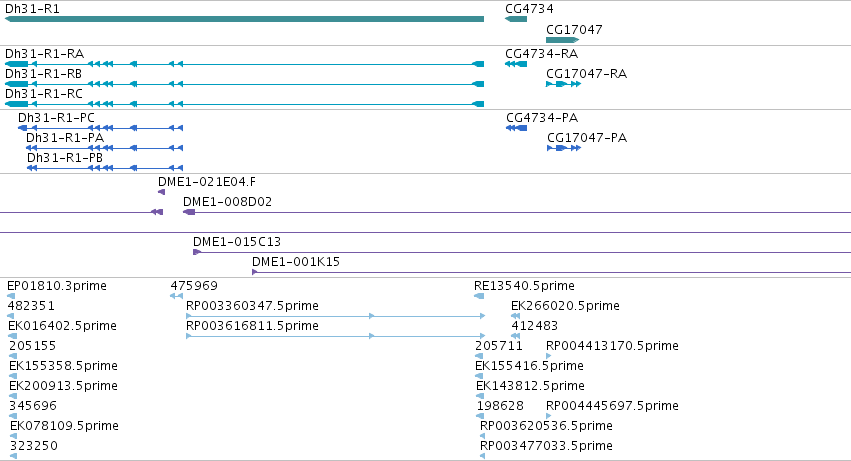The height and width of the screenshot is (461, 851).
Task: Select the Dh31-R1-RB transcript track
Action: [x=244, y=84]
